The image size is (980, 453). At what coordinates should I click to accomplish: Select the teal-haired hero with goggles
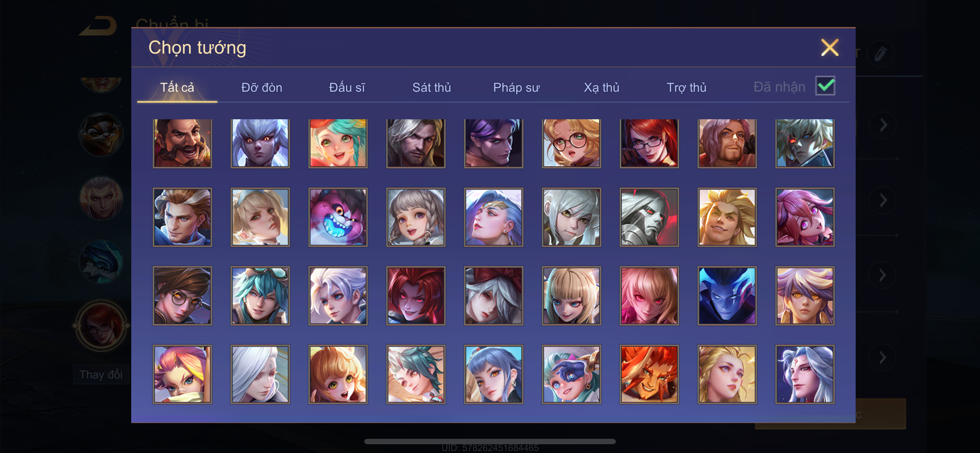pos(260,296)
